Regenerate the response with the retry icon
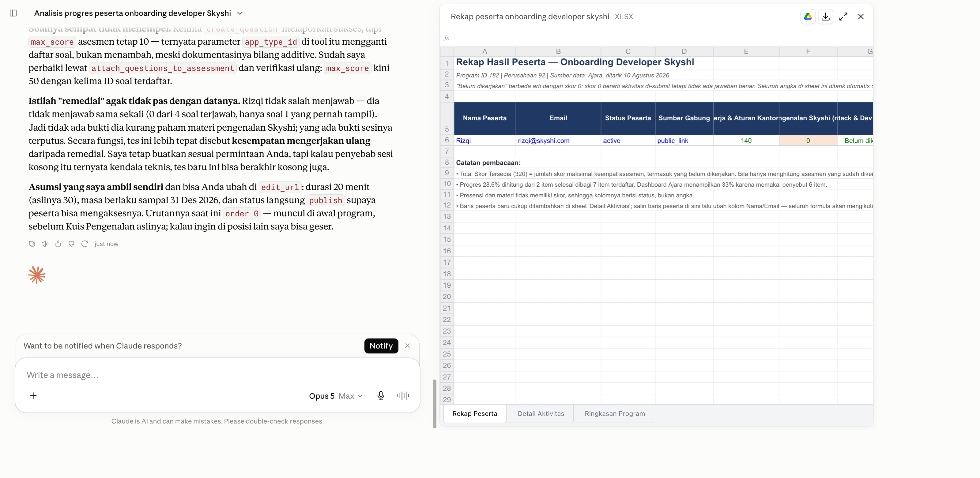Viewport: 980px width, 478px height. [x=85, y=244]
